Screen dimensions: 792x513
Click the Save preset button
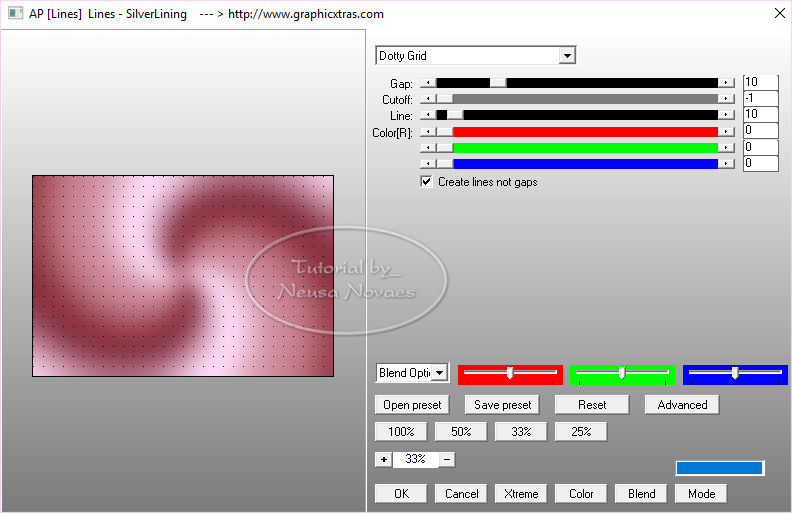502,405
